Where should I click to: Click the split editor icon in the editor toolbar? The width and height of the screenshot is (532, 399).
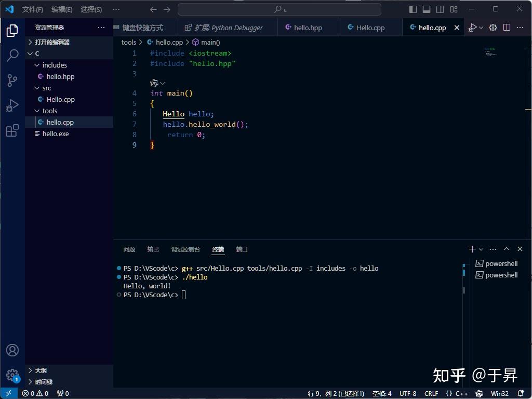[x=506, y=27]
